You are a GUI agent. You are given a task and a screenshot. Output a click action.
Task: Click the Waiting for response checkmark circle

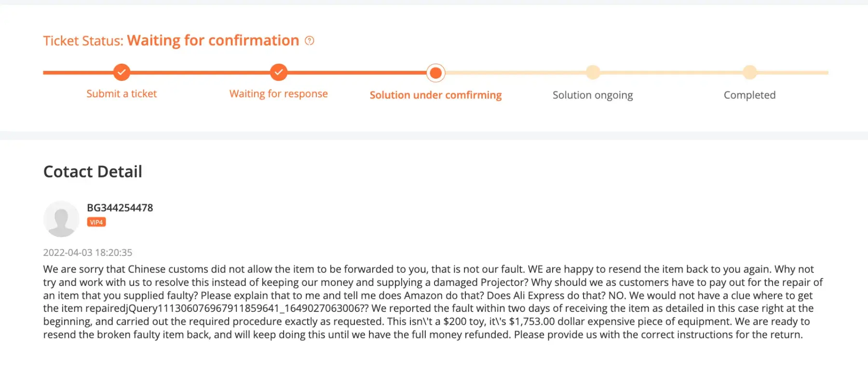pyautogui.click(x=279, y=72)
